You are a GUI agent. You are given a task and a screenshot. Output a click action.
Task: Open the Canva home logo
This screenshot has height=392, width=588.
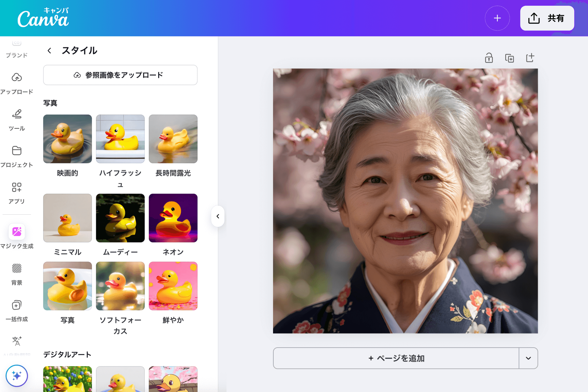point(43,18)
